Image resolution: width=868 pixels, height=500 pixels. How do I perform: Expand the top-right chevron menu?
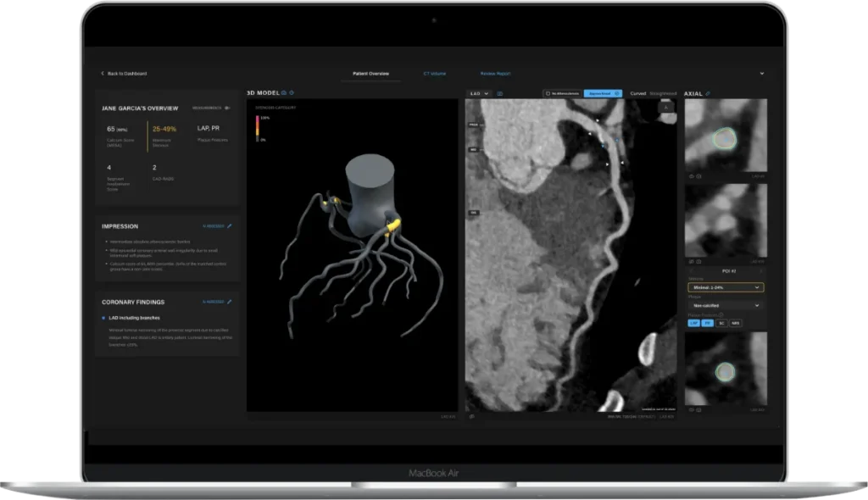(x=762, y=73)
